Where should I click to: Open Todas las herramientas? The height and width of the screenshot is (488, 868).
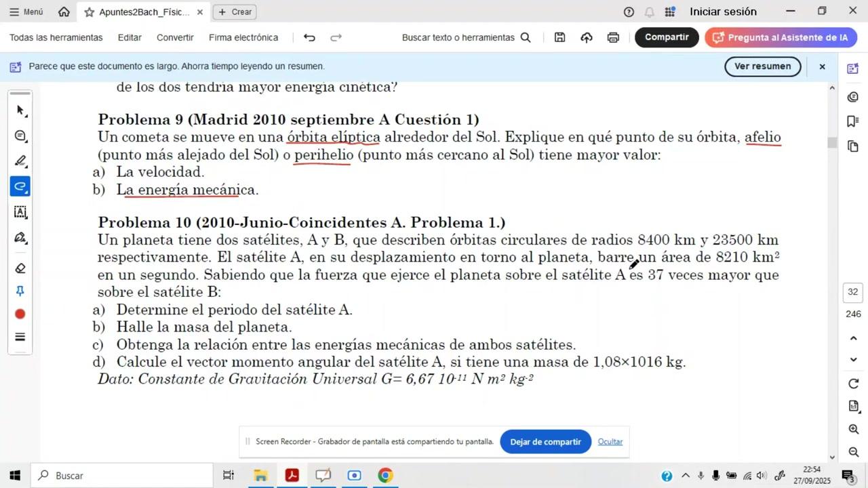(56, 37)
